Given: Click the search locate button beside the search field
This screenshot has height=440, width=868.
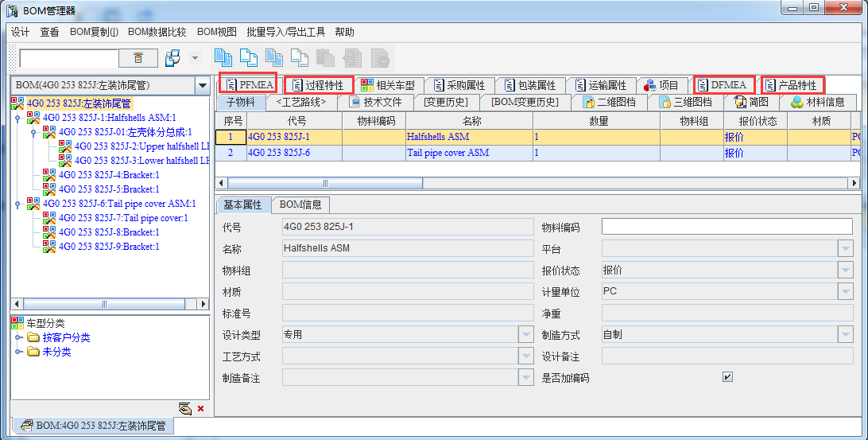Looking at the screenshot, I should [x=138, y=57].
